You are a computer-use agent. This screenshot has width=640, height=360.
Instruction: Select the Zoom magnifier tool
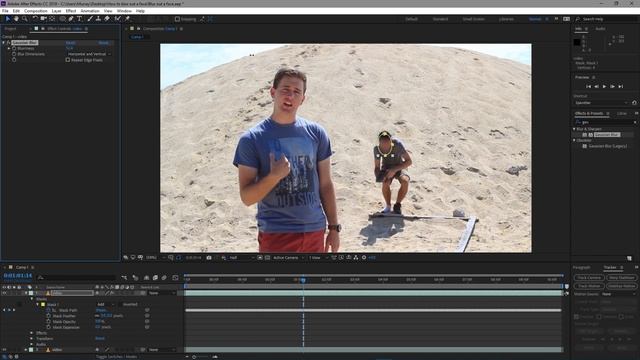point(25,19)
